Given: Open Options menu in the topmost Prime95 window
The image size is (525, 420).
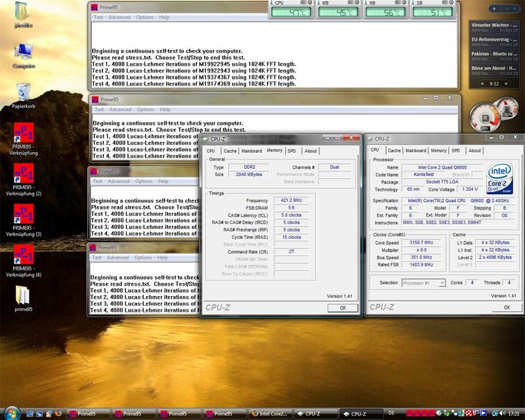Looking at the screenshot, I should (144, 17).
